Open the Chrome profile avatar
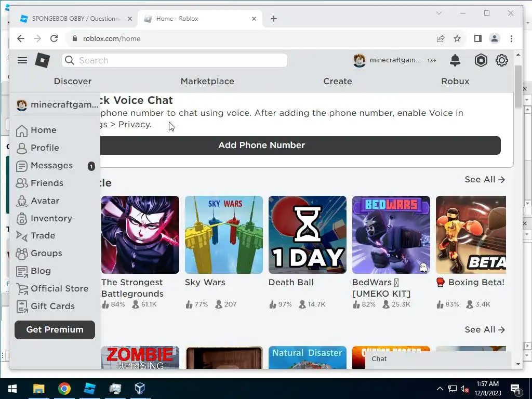Image resolution: width=532 pixels, height=399 pixels. (x=495, y=38)
